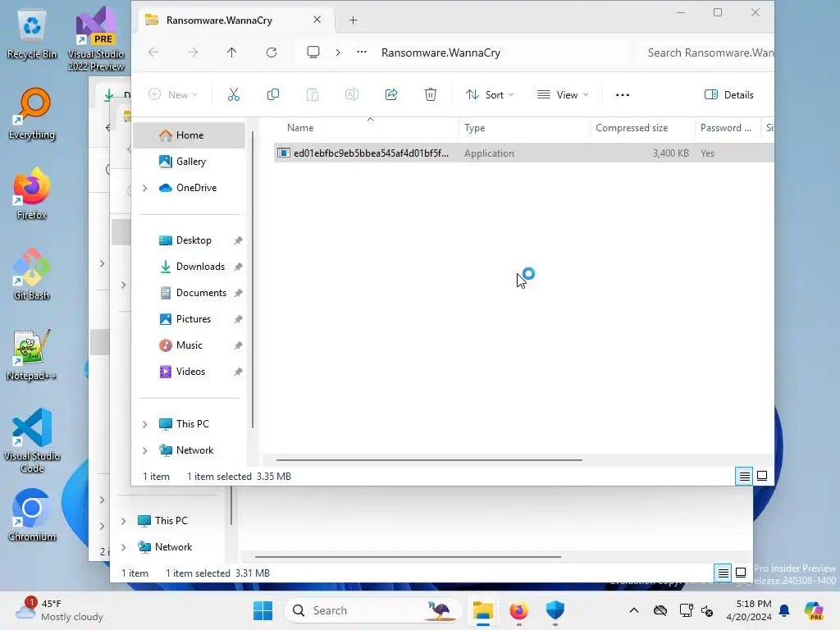The height and width of the screenshot is (630, 840).
Task: Select Visual Studio Code desktop shortcut
Action: point(32,441)
